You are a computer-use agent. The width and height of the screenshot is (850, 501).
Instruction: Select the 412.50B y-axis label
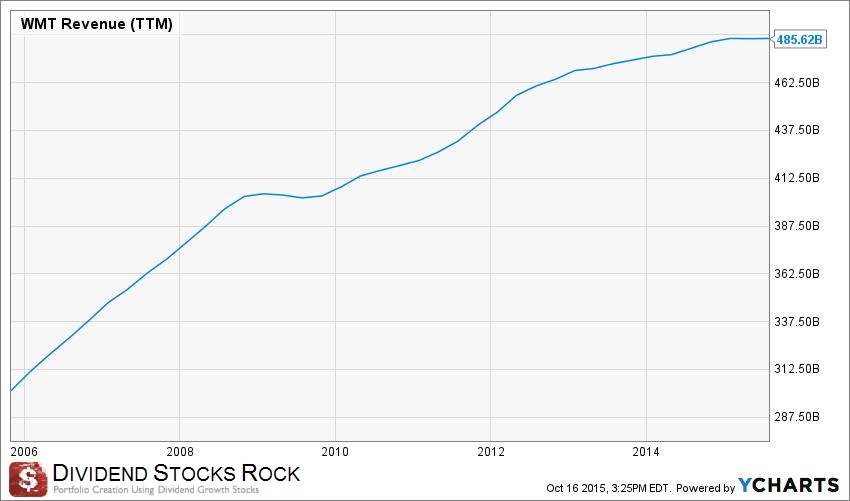coord(798,178)
